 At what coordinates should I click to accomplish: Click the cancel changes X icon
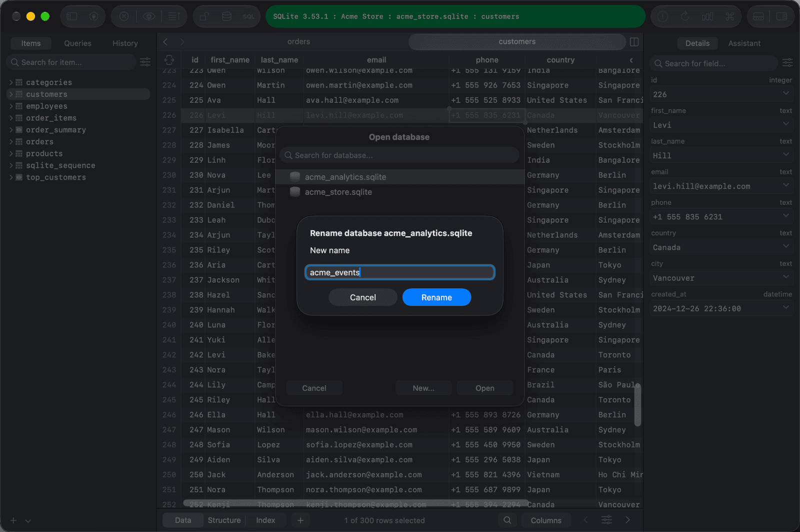124,16
